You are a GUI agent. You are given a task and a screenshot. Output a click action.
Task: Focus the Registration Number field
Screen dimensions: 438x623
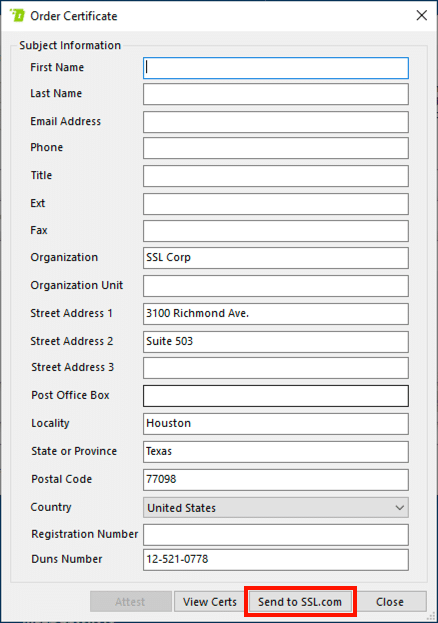click(275, 535)
